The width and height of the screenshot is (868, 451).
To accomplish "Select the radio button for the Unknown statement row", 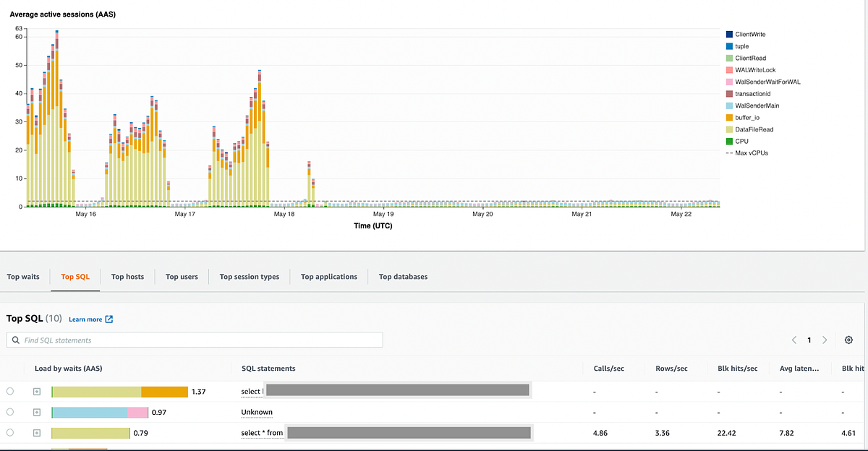I will [11, 412].
